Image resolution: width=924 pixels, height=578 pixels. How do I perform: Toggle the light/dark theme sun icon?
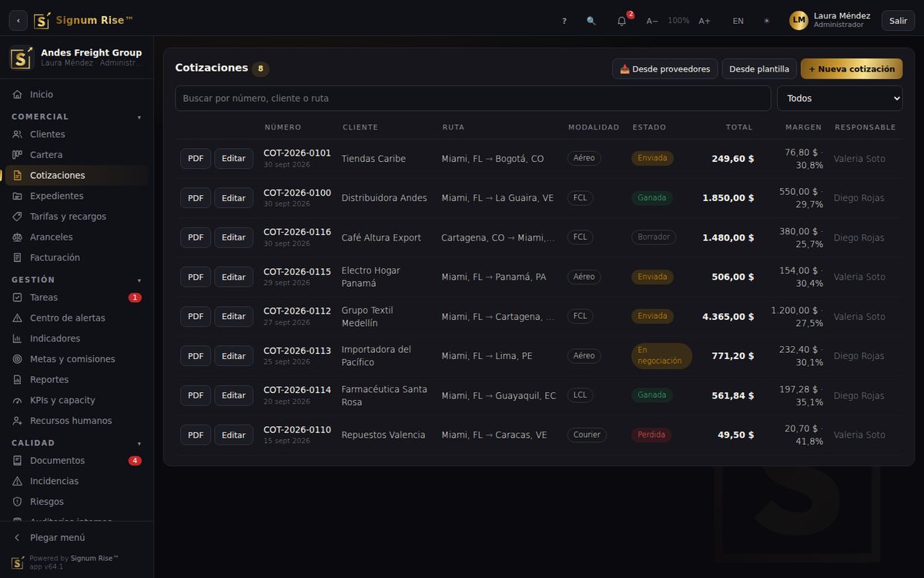tap(766, 21)
